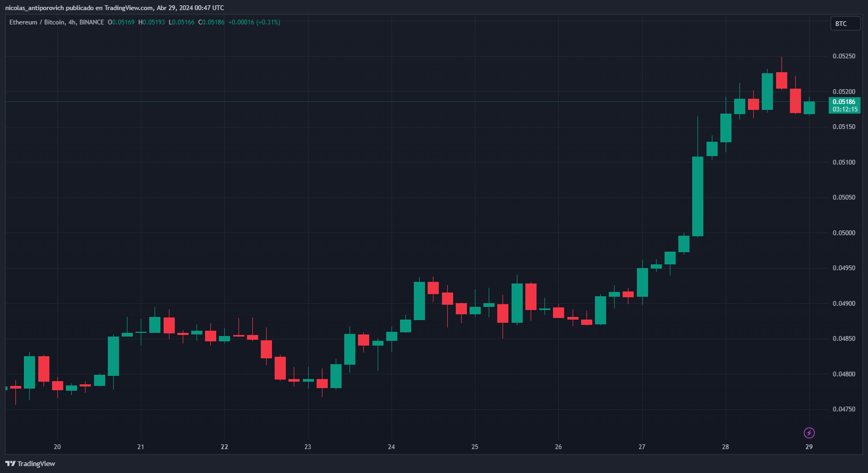Click the low value L0.05166
868x473 pixels.
182,22
